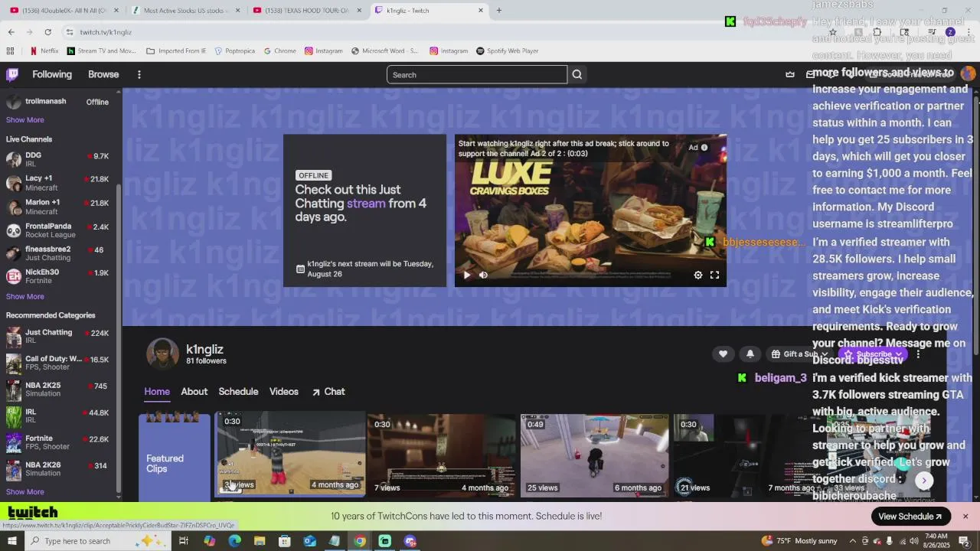980x551 pixels.
Task: Click the Twitch search input field
Action: pos(476,74)
